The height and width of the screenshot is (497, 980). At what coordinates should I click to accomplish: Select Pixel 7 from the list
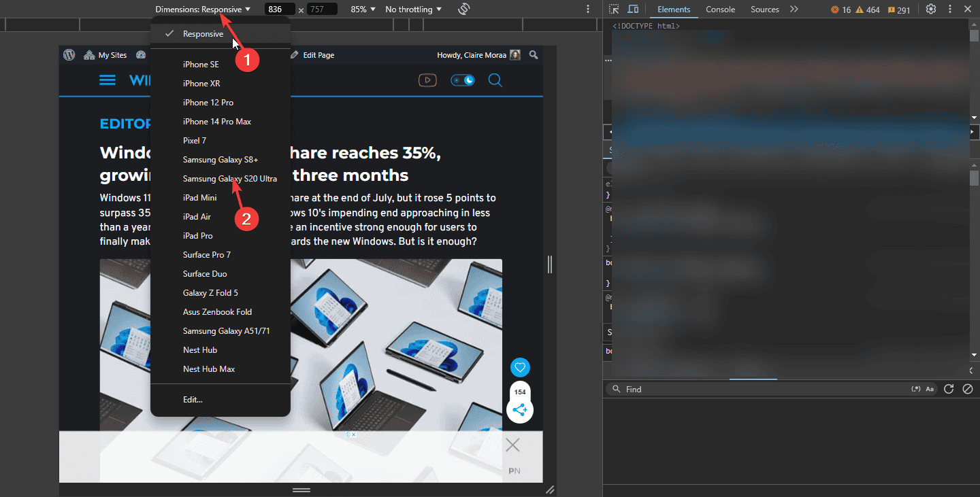click(x=220, y=141)
